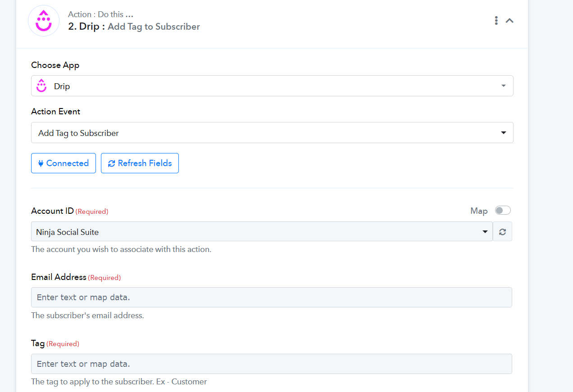Collapse the action step with the chevron

click(509, 20)
